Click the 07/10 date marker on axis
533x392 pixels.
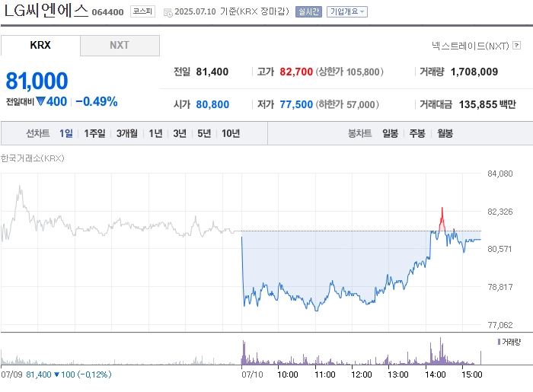coord(252,374)
